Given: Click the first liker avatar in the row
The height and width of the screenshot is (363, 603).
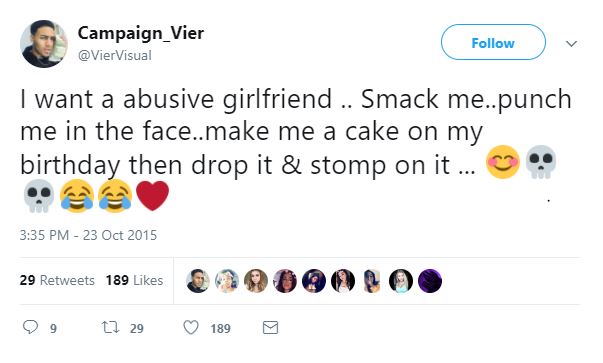Looking at the screenshot, I should [198, 281].
